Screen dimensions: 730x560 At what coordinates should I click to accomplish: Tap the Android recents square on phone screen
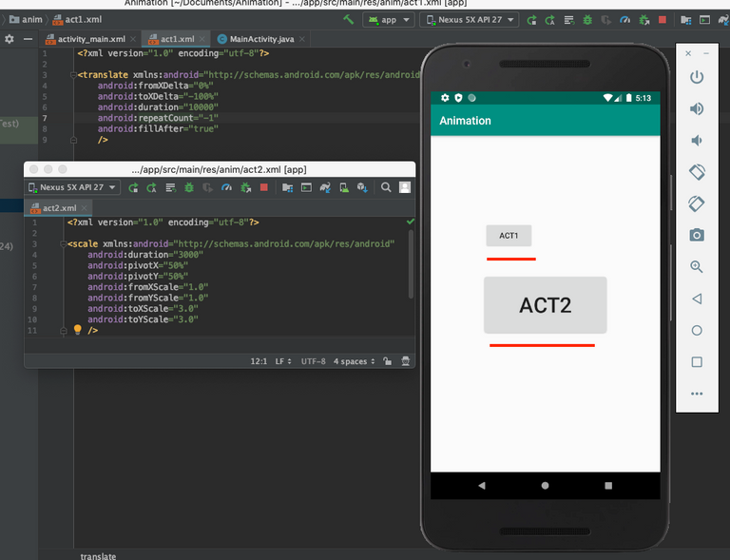click(608, 486)
